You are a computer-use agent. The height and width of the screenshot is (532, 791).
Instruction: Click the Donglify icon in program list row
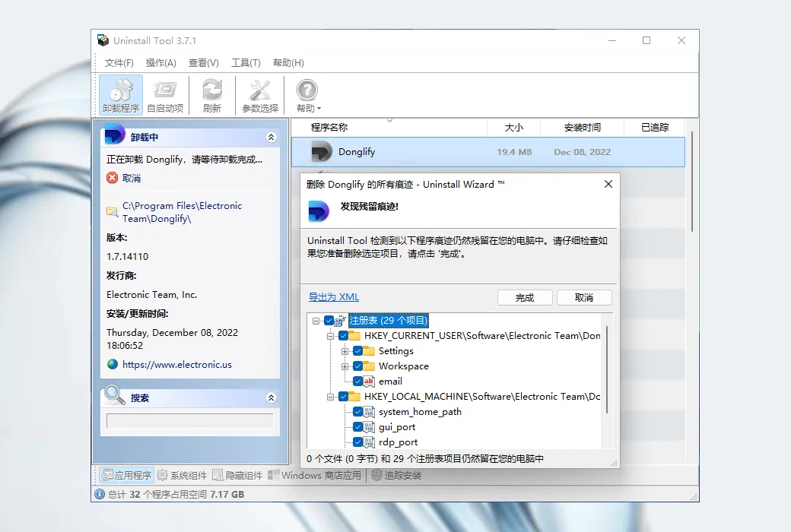click(321, 152)
